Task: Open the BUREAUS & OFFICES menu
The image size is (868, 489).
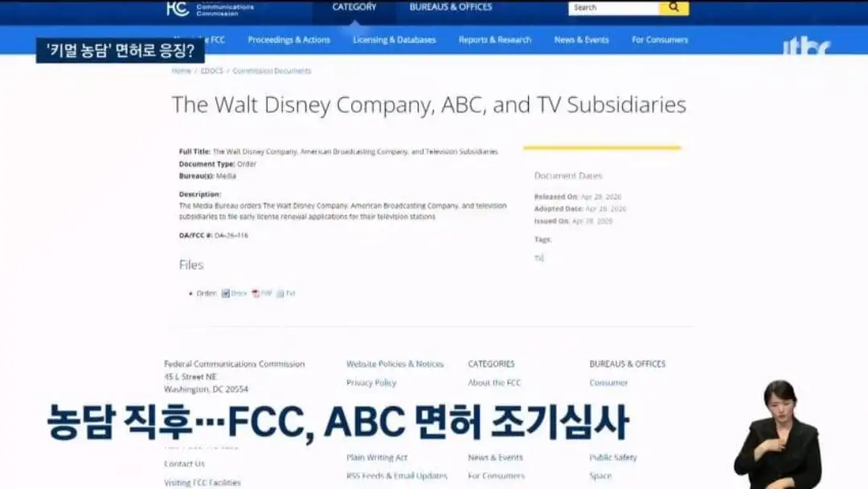Action: point(451,7)
